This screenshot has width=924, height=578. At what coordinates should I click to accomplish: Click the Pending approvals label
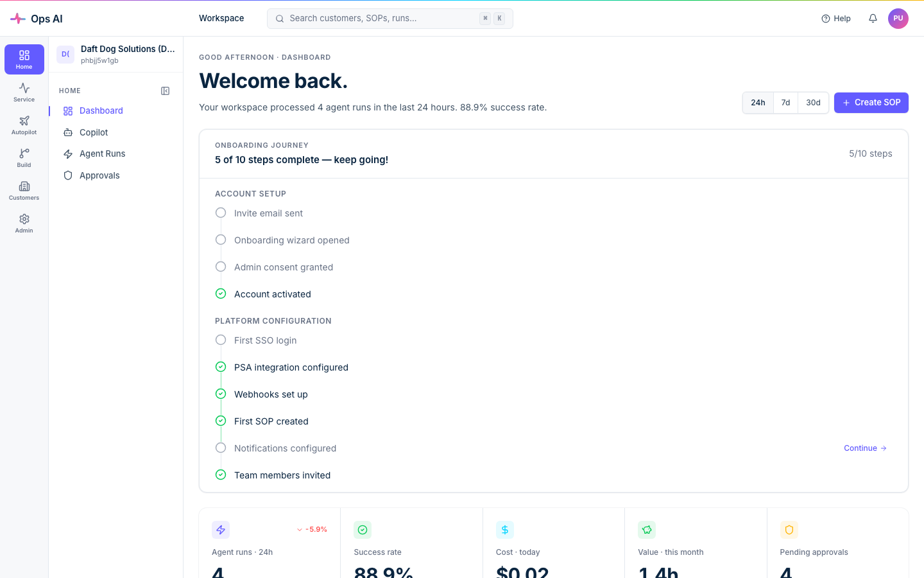point(814,552)
